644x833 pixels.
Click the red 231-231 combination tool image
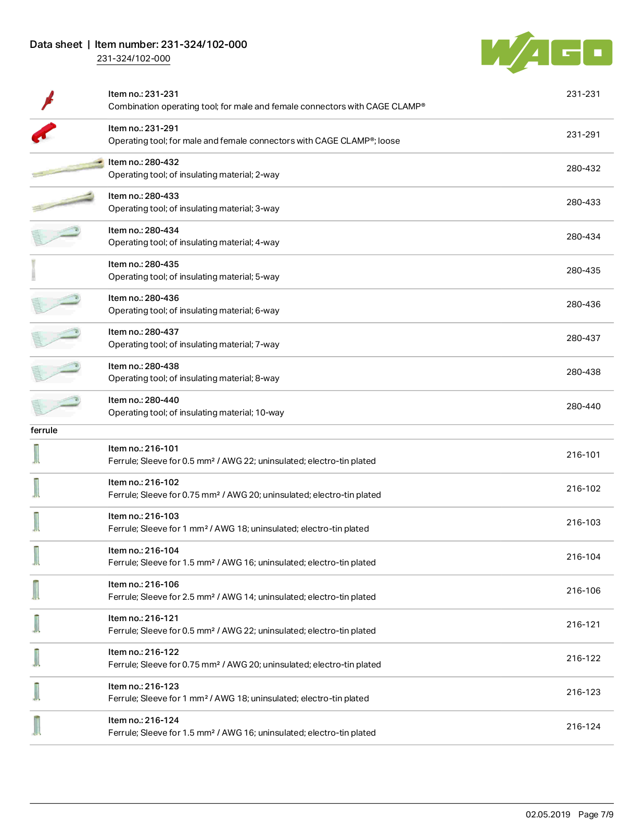[x=48, y=100]
